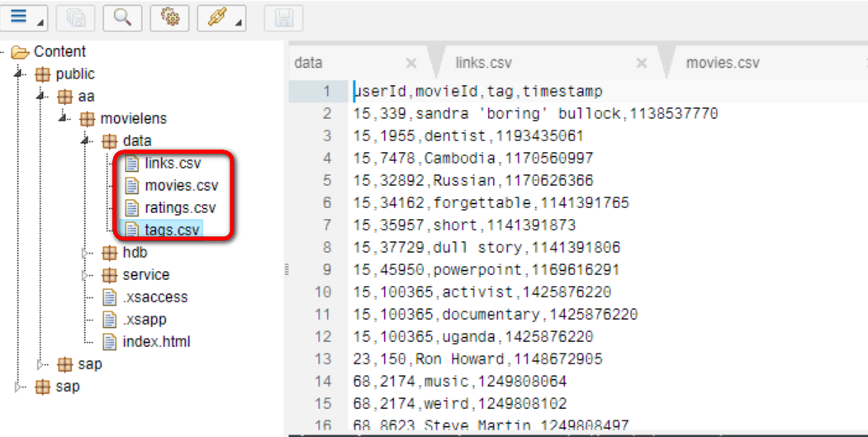Click the line containing music

pos(460,382)
